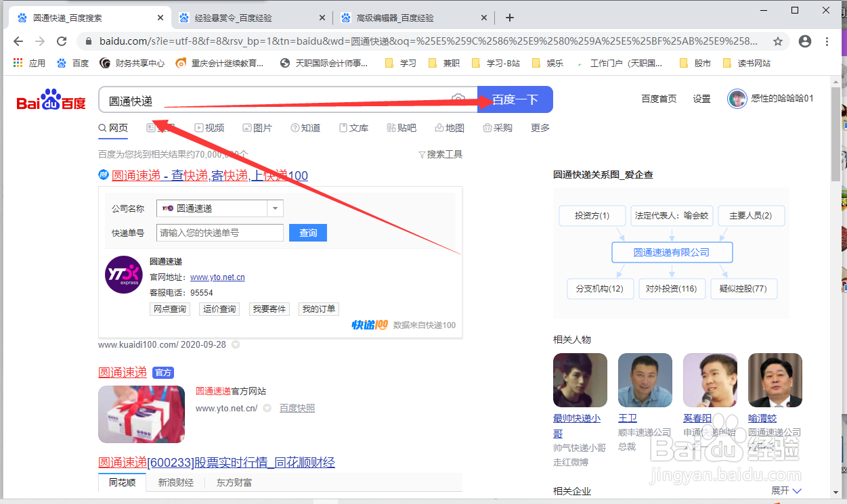The height and width of the screenshot is (504, 847).
Task: Click the 快递单号 input field
Action: [x=220, y=233]
